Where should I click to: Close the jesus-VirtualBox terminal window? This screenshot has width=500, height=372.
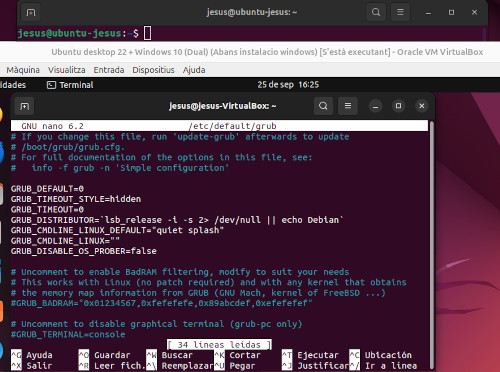422,106
